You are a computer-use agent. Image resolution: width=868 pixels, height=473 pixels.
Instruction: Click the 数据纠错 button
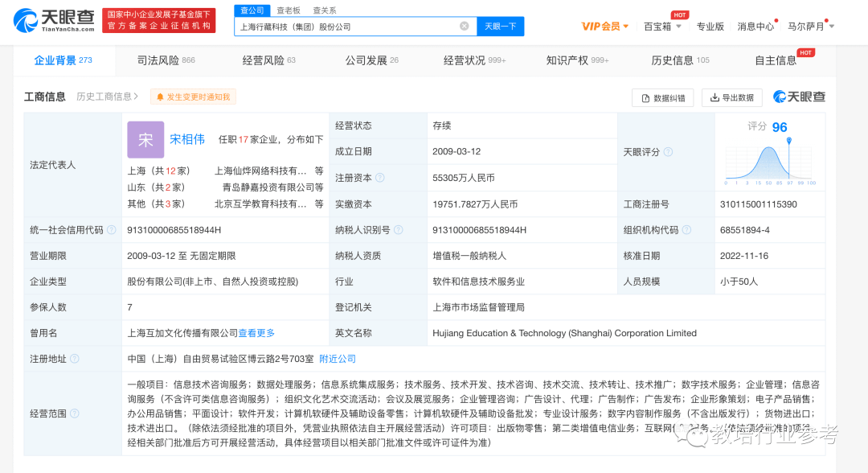pos(662,97)
